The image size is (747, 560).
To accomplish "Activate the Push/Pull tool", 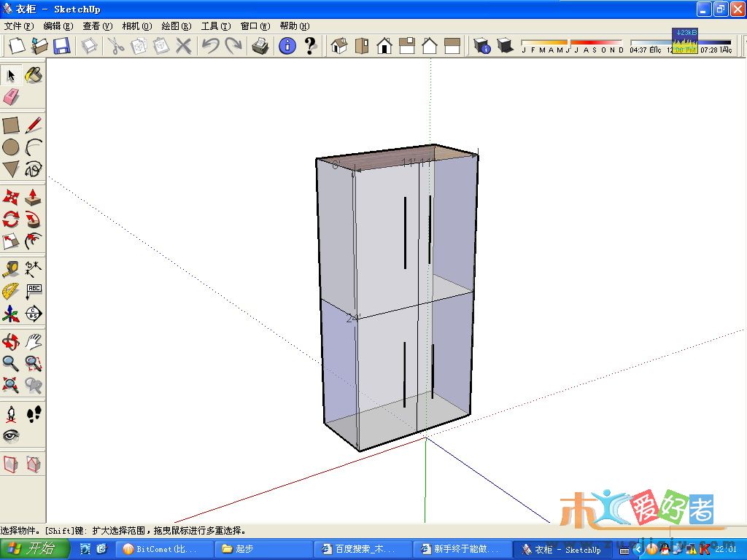I will [x=34, y=197].
